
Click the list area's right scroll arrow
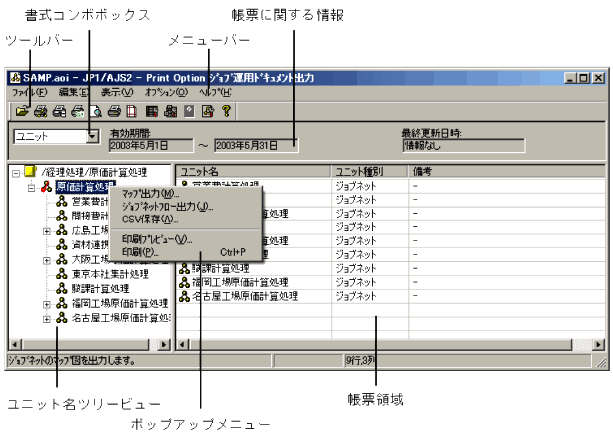click(x=599, y=345)
